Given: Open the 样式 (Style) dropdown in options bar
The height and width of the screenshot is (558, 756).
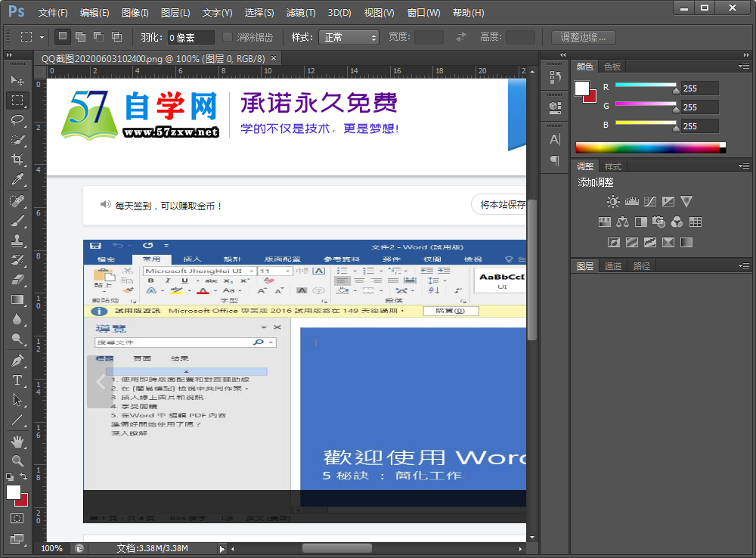Looking at the screenshot, I should (349, 36).
